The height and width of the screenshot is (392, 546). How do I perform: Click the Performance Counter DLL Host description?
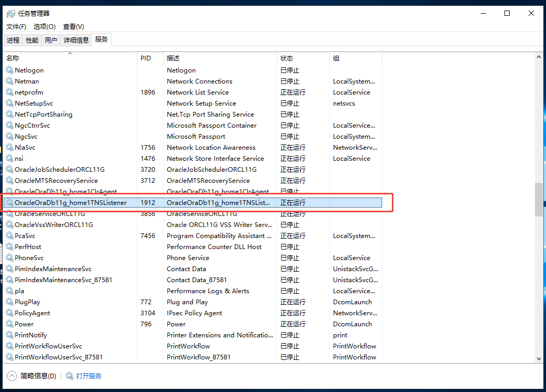point(214,246)
